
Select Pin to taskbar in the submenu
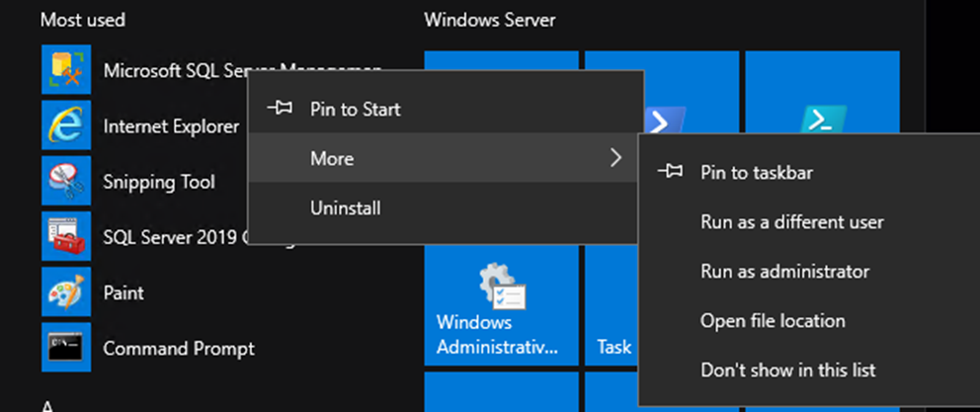pyautogui.click(x=809, y=172)
